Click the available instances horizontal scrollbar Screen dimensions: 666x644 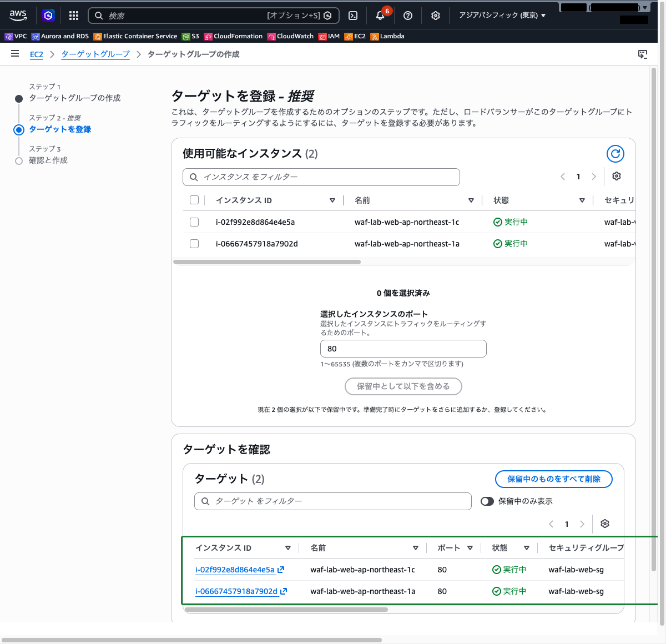(267, 262)
